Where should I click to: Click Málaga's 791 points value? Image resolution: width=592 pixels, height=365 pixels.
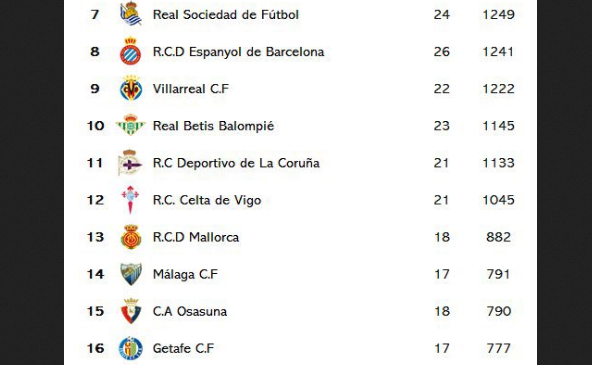point(498,274)
